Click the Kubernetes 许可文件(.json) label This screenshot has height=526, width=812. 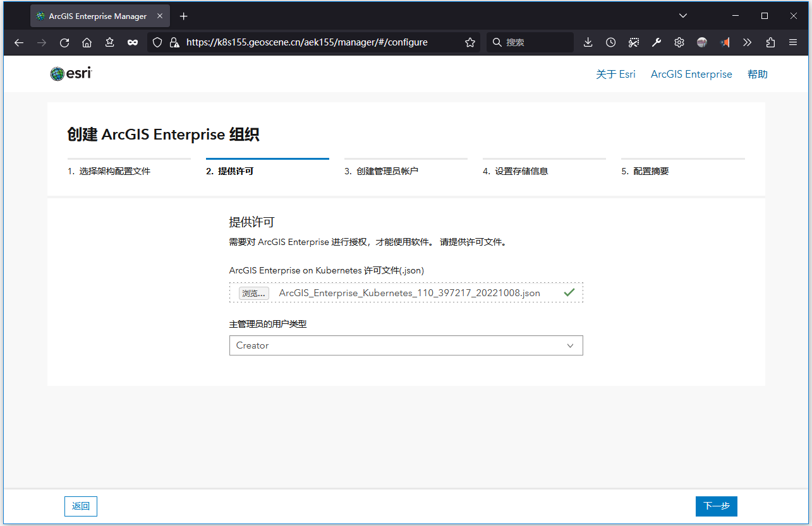(x=327, y=270)
